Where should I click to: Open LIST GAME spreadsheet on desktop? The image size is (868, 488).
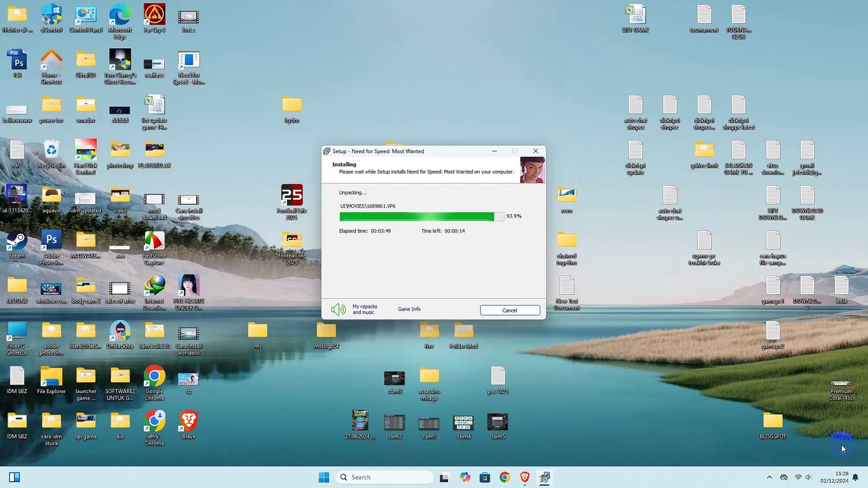(x=635, y=19)
